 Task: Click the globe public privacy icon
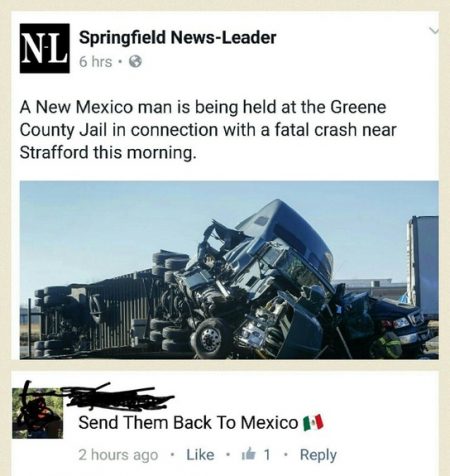point(135,62)
